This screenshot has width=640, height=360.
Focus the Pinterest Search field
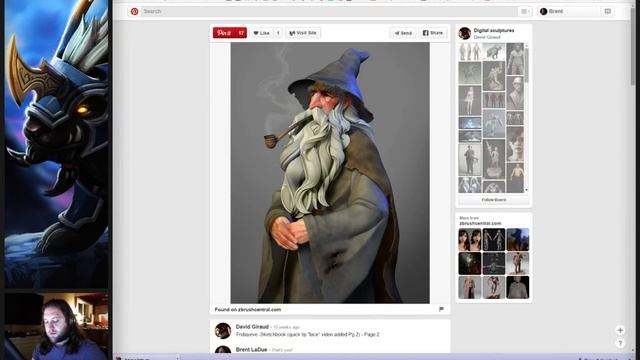[x=329, y=11]
